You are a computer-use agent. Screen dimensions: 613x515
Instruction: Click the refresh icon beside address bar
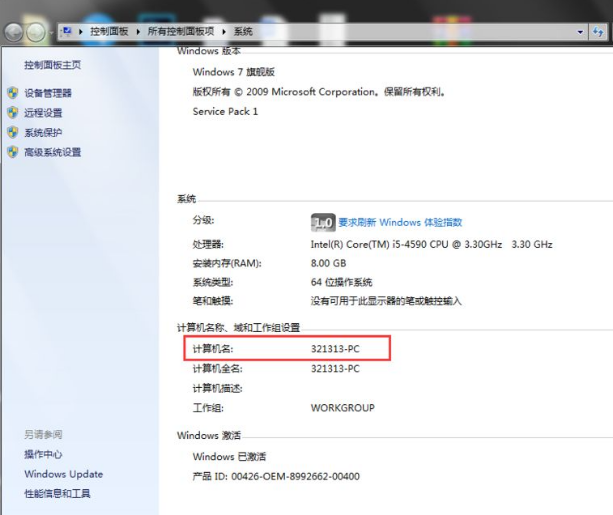coord(598,32)
